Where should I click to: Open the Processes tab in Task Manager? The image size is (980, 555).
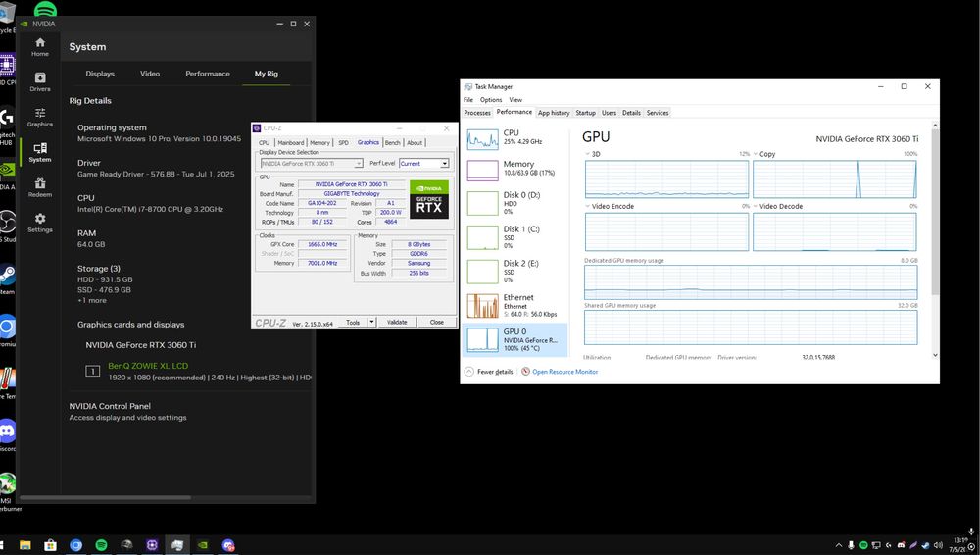coord(477,113)
